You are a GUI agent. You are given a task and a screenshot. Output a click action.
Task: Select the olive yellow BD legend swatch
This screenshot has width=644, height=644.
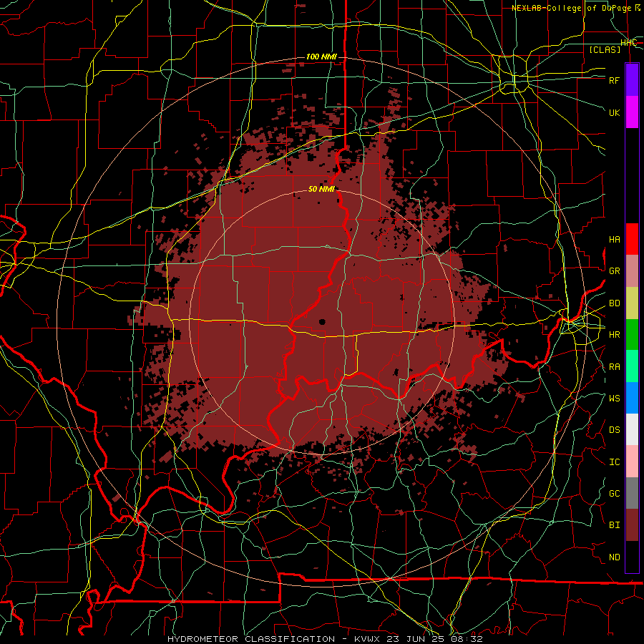coord(632,303)
